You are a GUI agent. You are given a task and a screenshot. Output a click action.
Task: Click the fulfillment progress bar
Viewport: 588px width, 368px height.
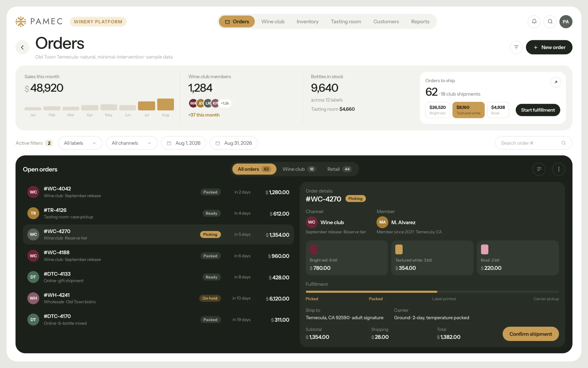pyautogui.click(x=432, y=292)
